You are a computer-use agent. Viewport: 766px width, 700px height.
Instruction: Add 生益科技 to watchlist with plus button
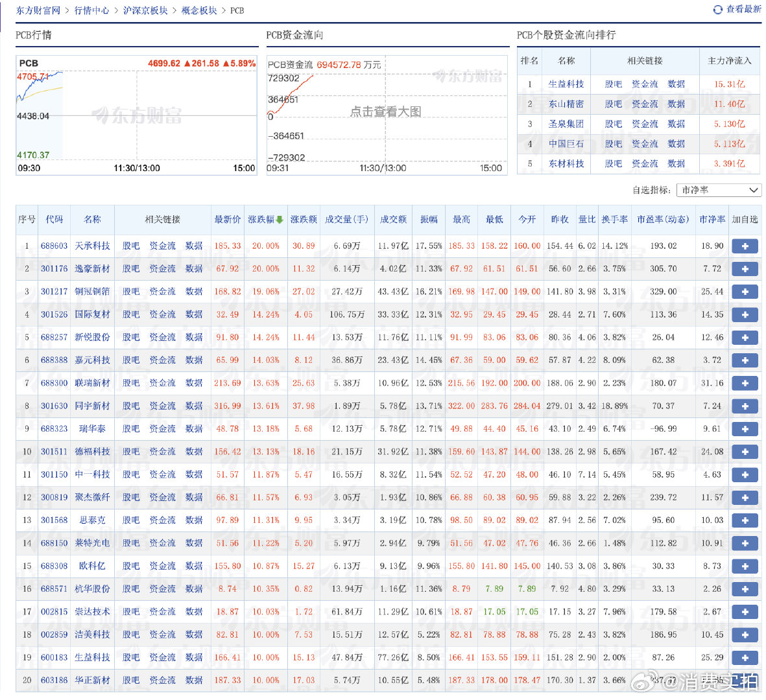tap(745, 657)
